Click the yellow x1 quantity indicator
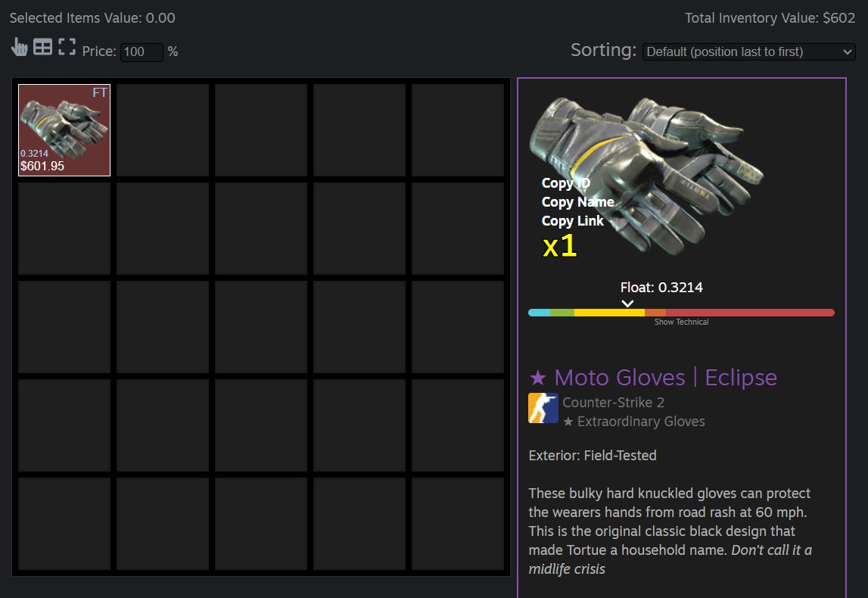868x598 pixels. (560, 247)
